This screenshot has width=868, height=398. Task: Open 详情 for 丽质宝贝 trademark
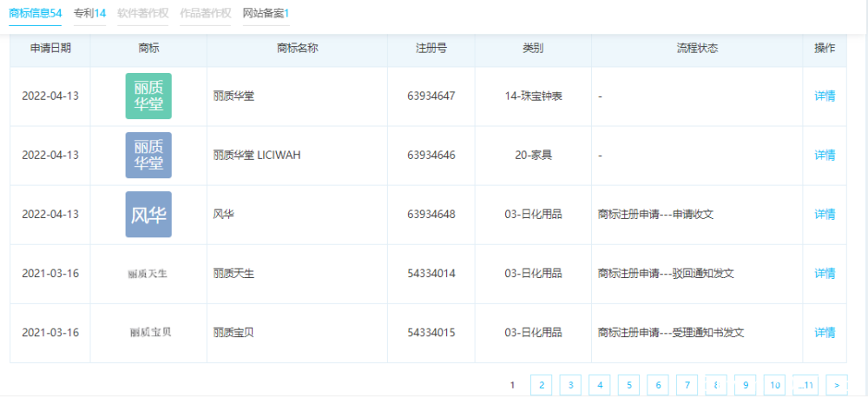click(x=825, y=333)
